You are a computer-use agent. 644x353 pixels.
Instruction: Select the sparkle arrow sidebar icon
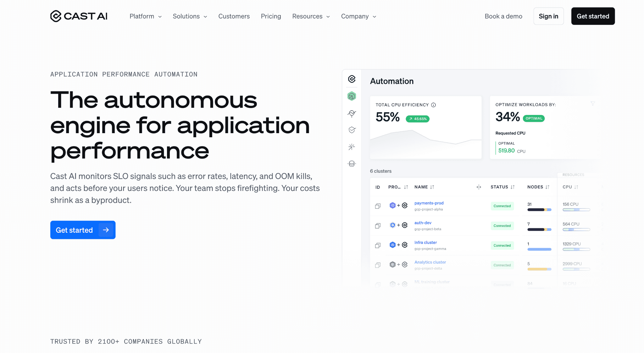[352, 147]
